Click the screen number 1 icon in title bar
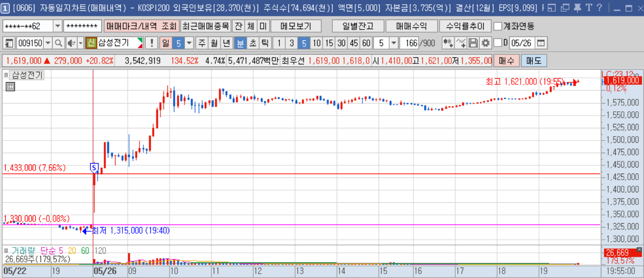This screenshot has width=644, height=278. pyautogui.click(x=6, y=8)
